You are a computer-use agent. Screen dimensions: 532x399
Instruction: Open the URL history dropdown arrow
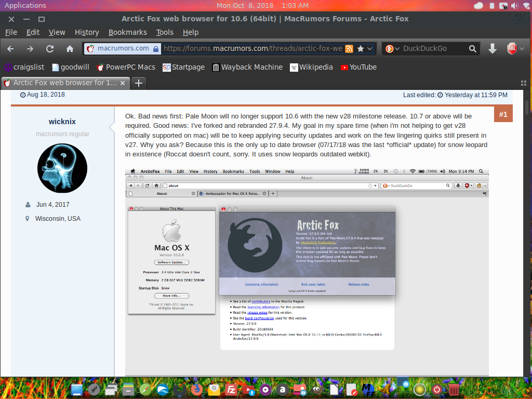coord(369,48)
